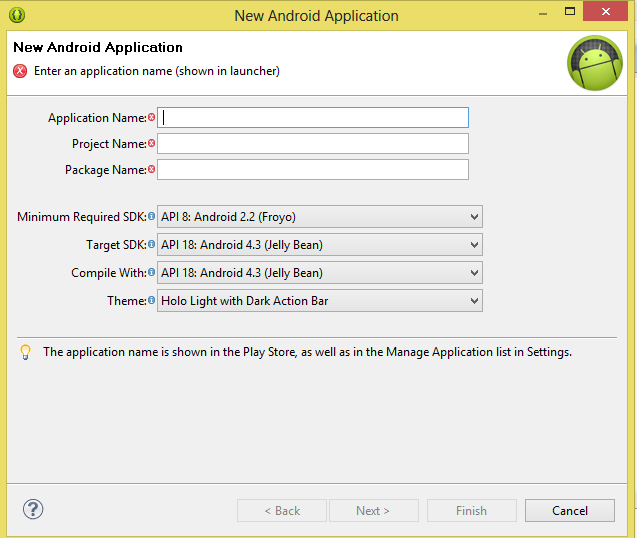Cancel the New Android Application wizard
Viewport: 637px width, 538px height.
coord(570,510)
